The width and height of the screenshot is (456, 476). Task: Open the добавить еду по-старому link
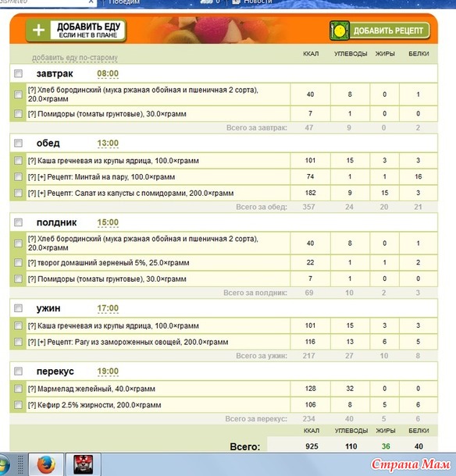click(x=75, y=58)
